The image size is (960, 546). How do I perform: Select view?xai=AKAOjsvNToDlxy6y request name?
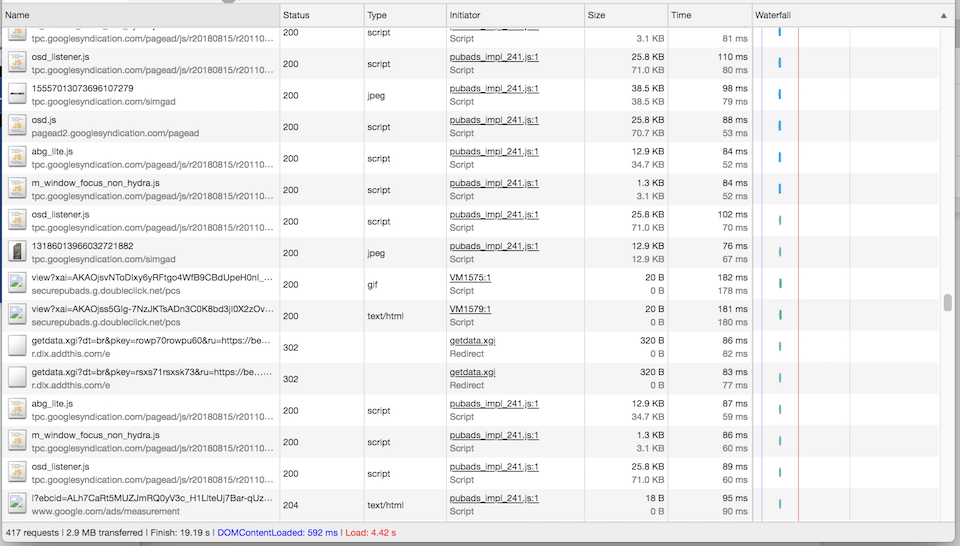pos(152,277)
